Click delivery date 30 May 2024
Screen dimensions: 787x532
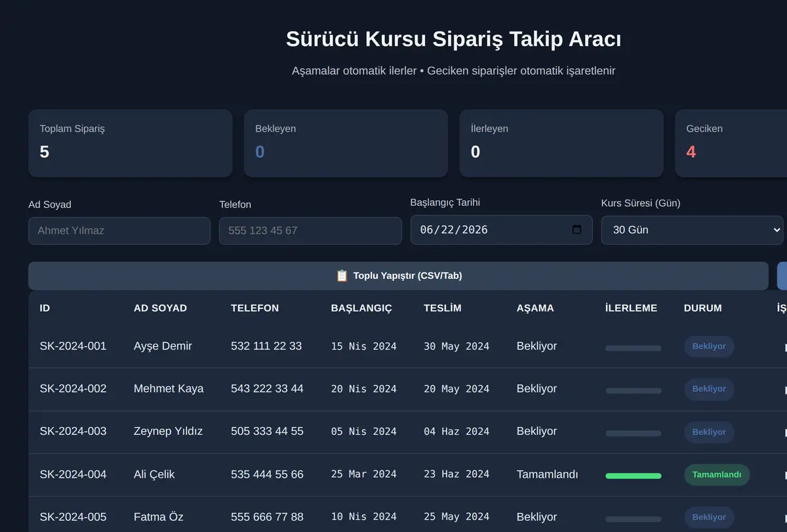tap(456, 346)
